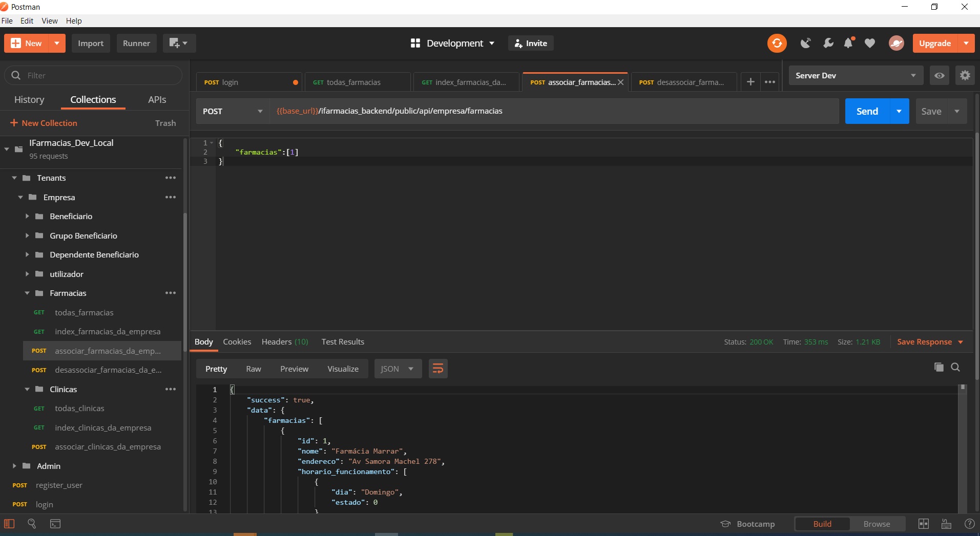Viewport: 980px width, 536px height.
Task: Select Pretty response view
Action: pyautogui.click(x=216, y=369)
